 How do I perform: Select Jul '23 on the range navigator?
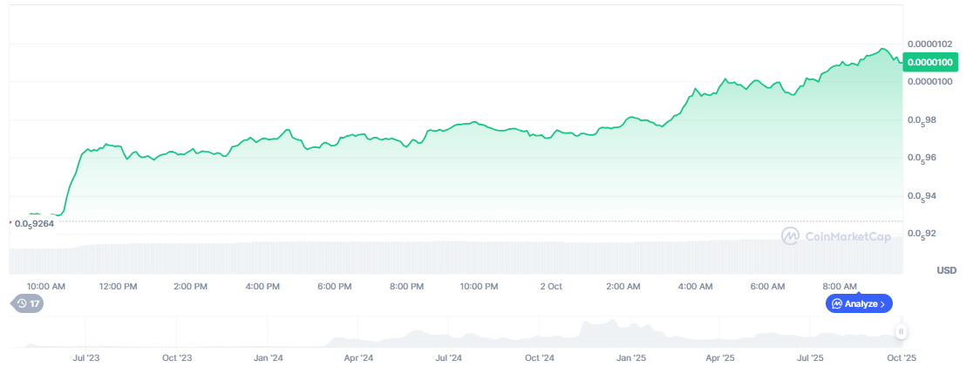86,358
